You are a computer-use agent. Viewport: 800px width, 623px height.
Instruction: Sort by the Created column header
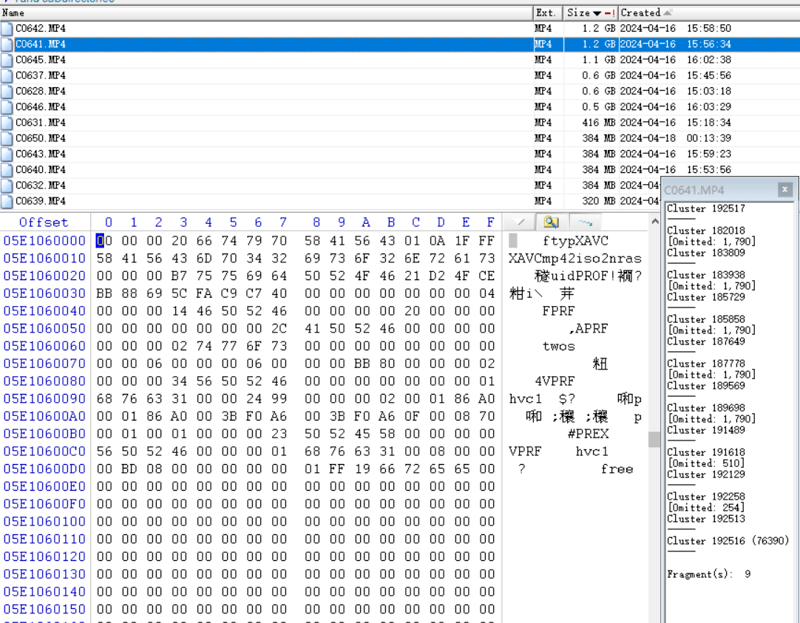click(x=709, y=13)
